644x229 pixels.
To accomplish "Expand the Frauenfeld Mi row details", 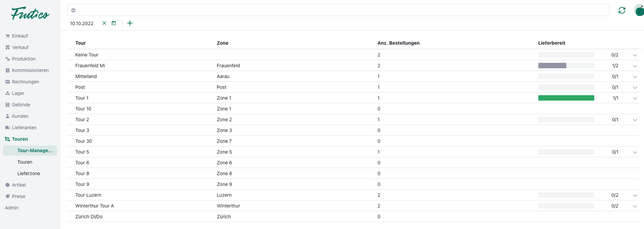I will (635, 66).
